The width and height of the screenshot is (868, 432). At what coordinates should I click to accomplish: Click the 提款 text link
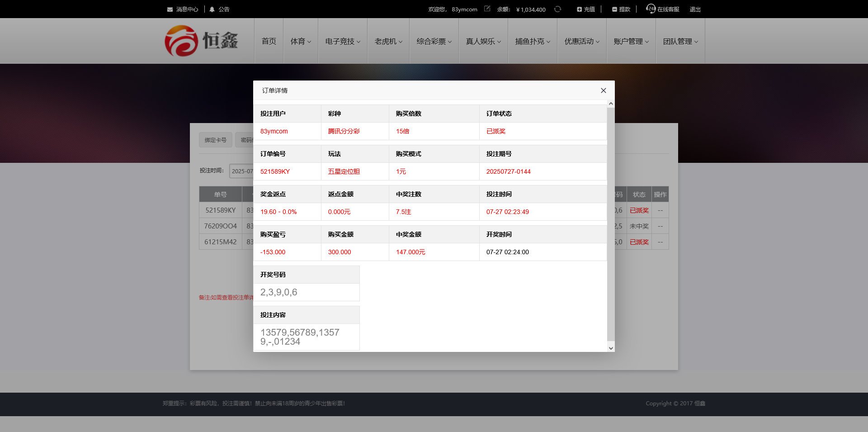[x=624, y=9]
